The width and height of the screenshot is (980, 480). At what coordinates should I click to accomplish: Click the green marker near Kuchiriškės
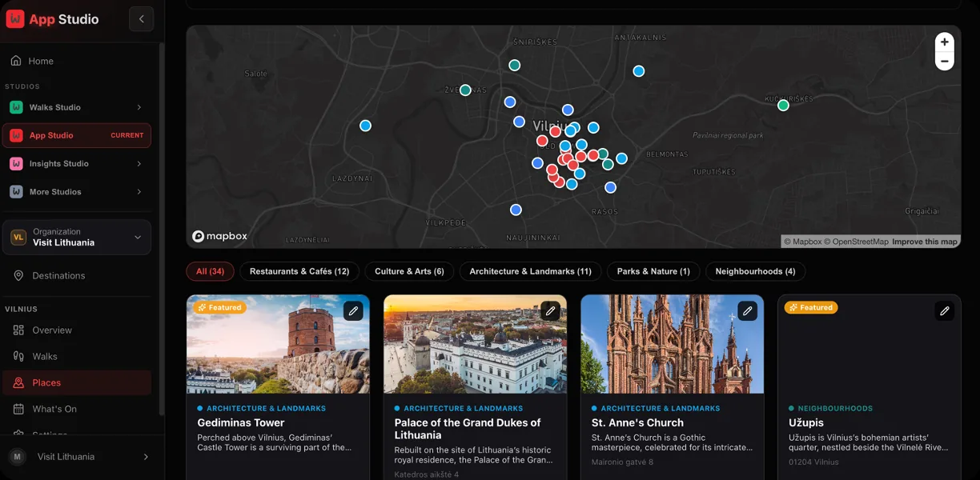783,105
